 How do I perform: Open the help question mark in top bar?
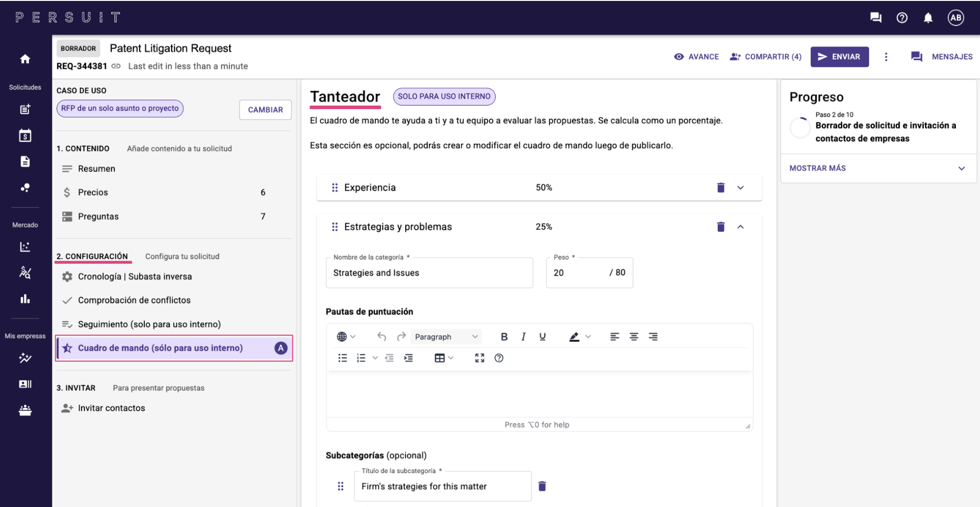902,17
